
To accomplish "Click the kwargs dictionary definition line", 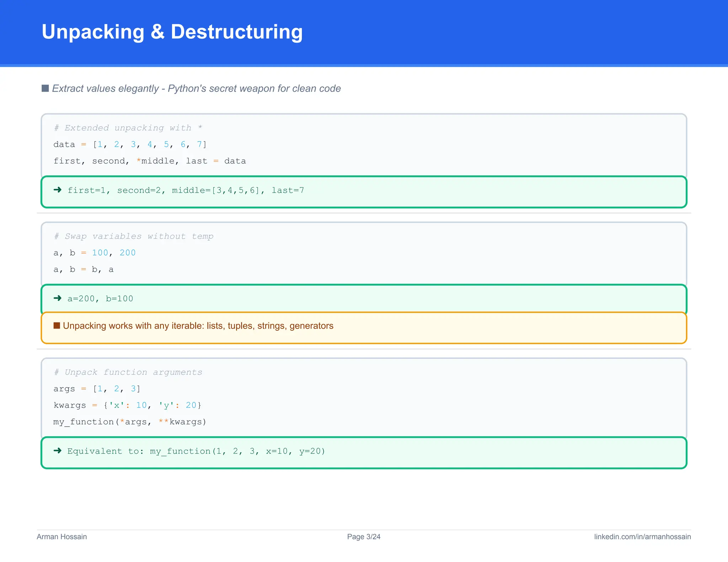I will coord(128,405).
